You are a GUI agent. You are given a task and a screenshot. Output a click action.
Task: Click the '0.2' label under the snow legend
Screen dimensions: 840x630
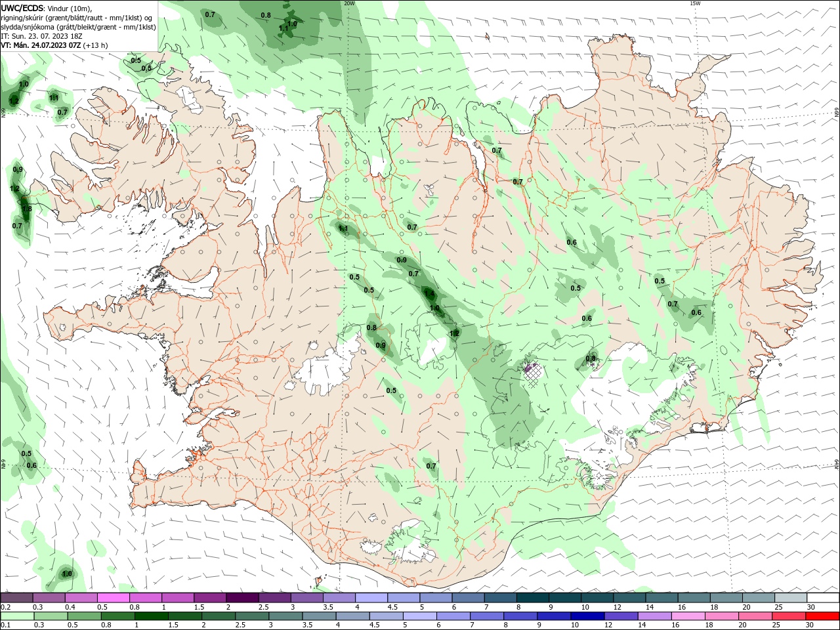click(5, 607)
